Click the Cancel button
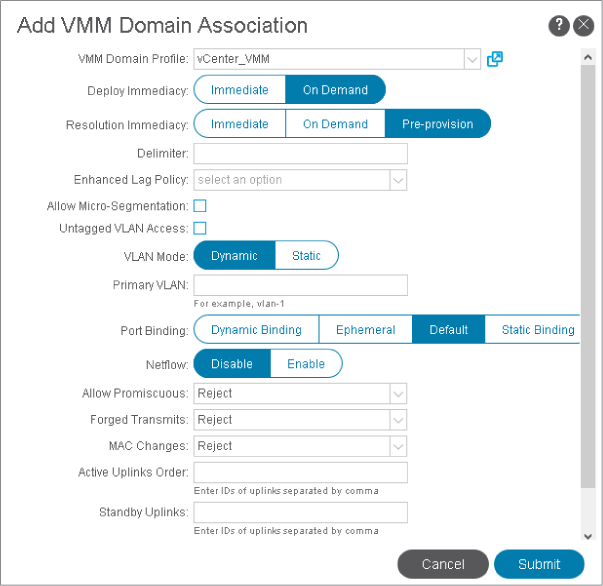 coord(443,564)
